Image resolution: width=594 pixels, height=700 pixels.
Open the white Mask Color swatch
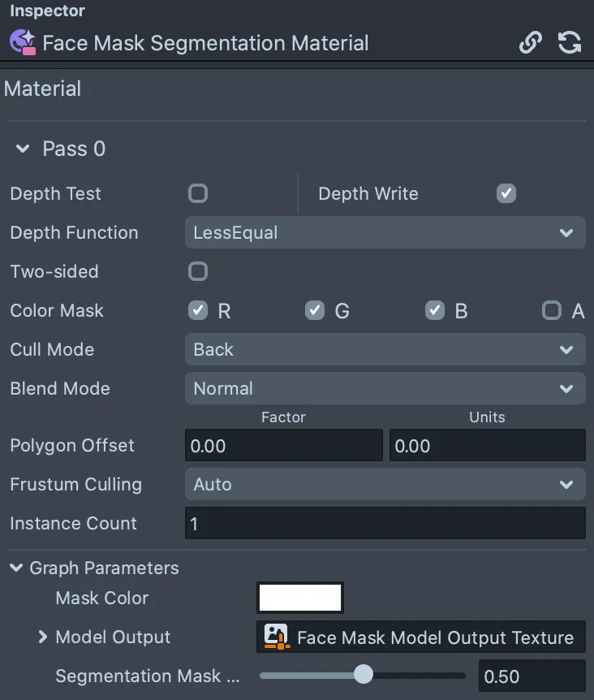pyautogui.click(x=300, y=598)
